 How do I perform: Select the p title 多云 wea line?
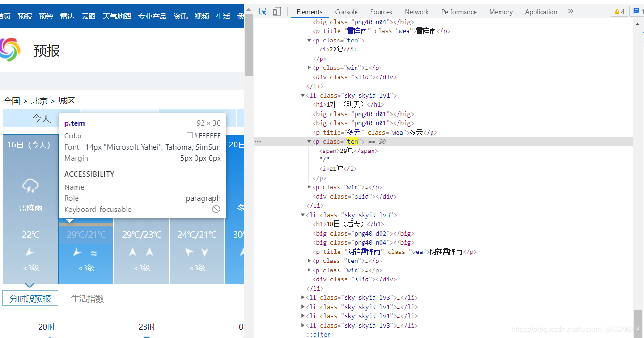tap(375, 133)
